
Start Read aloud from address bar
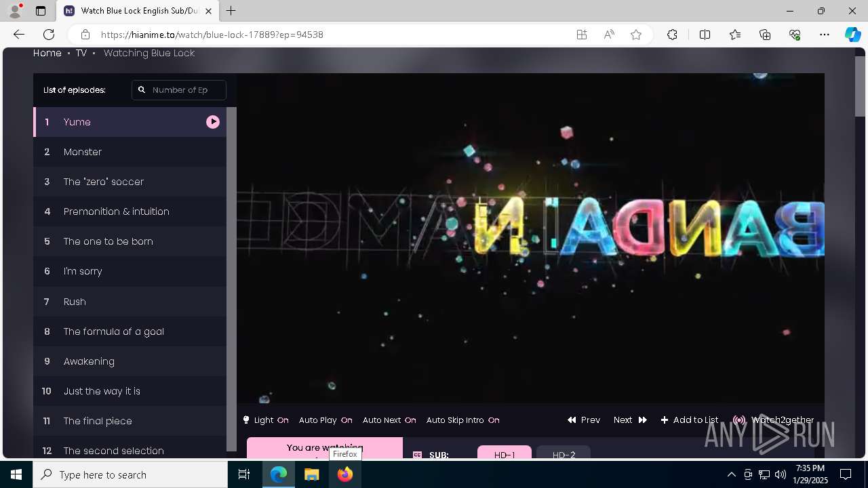609,35
